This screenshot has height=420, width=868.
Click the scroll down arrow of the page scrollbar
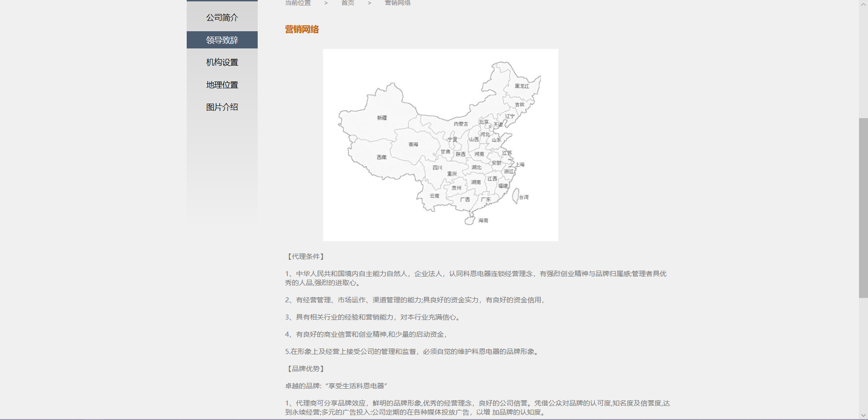pos(863,415)
